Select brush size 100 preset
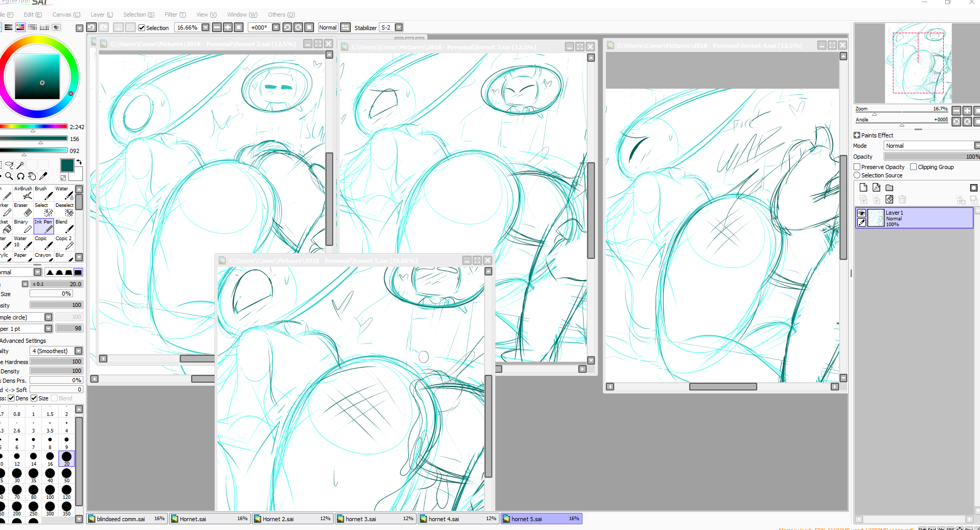This screenshot has height=530, width=980. point(50,492)
